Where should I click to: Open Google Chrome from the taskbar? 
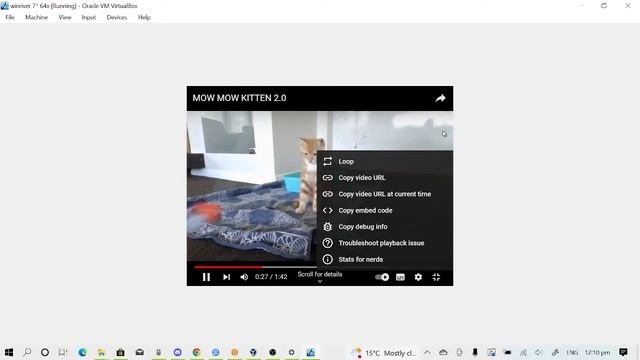(196, 352)
